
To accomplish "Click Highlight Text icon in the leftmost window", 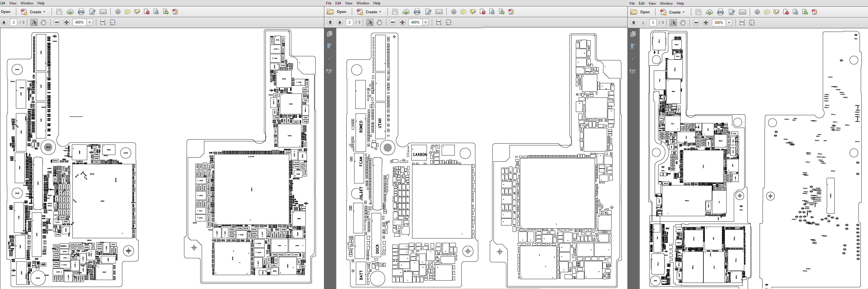I will click(x=137, y=12).
